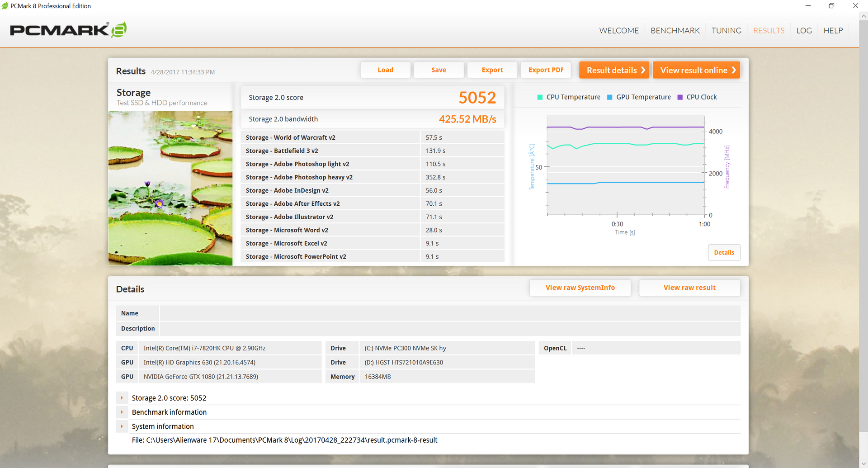Select the bandwidth value 425.52 MB/s
This screenshot has width=868, height=468.
pyautogui.click(x=467, y=119)
